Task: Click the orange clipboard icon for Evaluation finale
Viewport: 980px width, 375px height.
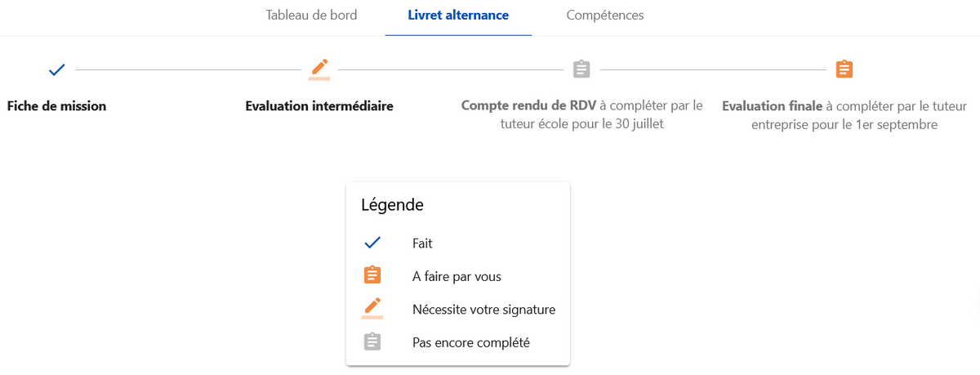Action: 844,69
